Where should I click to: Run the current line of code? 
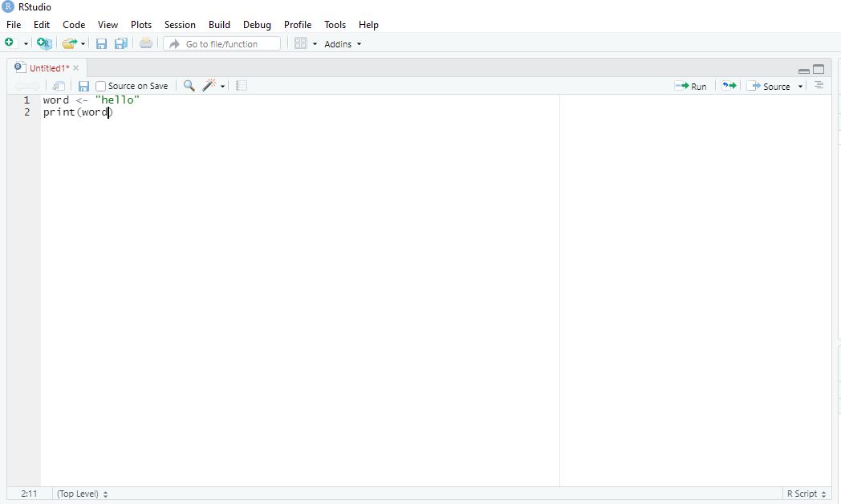[691, 86]
